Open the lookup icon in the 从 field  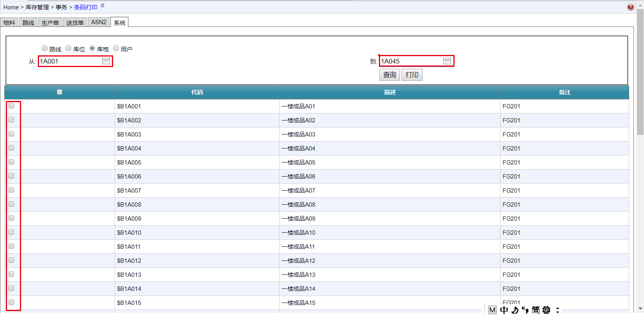tap(106, 61)
